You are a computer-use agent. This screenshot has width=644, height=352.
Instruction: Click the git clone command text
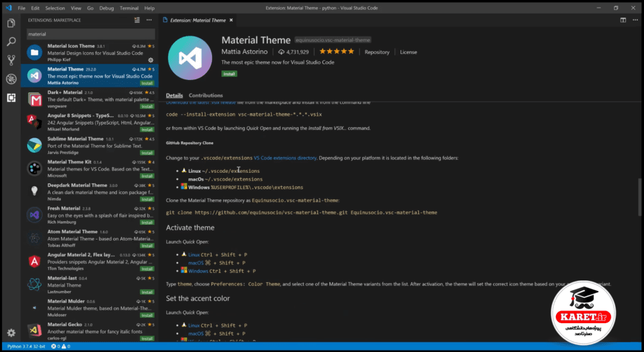coord(301,212)
